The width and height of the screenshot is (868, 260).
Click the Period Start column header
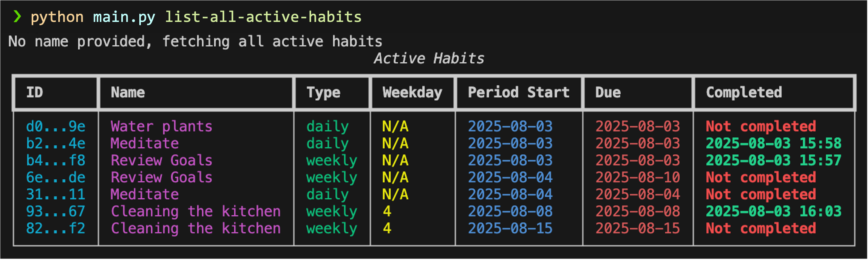pos(519,92)
